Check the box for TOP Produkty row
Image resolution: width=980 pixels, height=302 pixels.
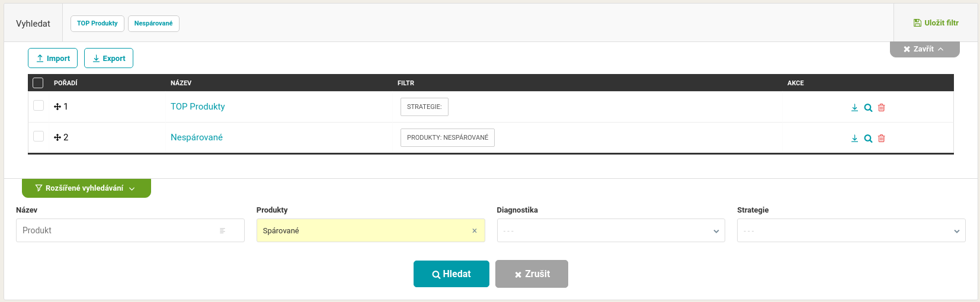tap(39, 105)
